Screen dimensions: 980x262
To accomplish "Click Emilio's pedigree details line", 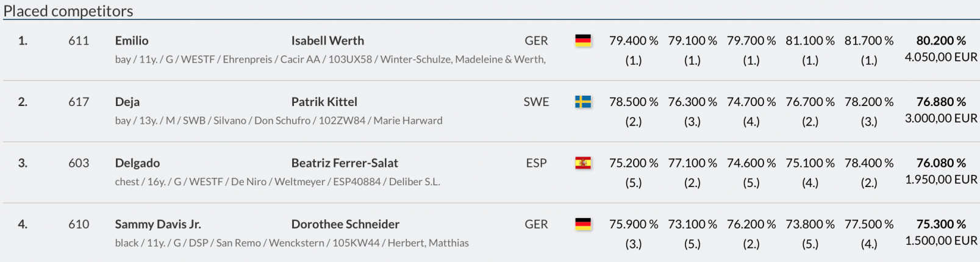I will click(330, 59).
